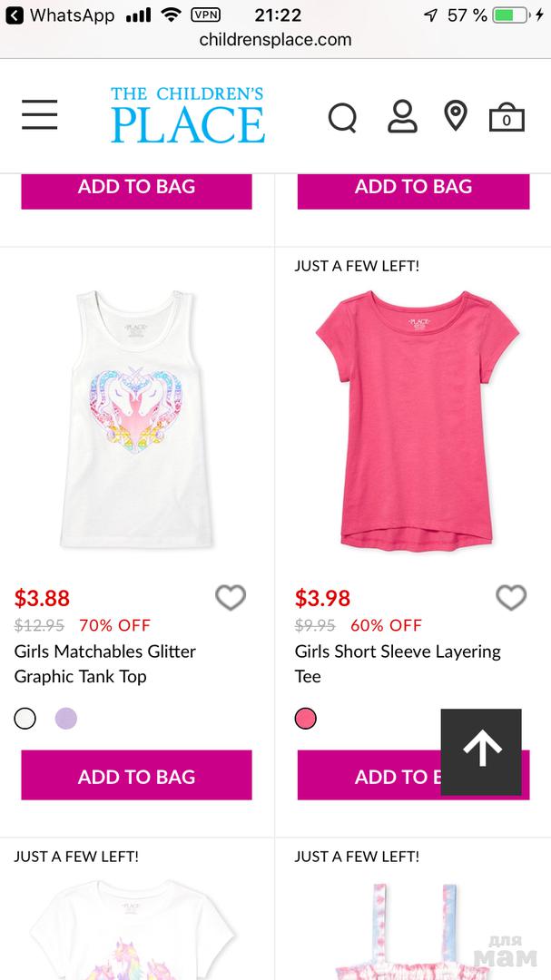551x980 pixels.
Task: Open the store locator pin icon
Action: click(455, 116)
